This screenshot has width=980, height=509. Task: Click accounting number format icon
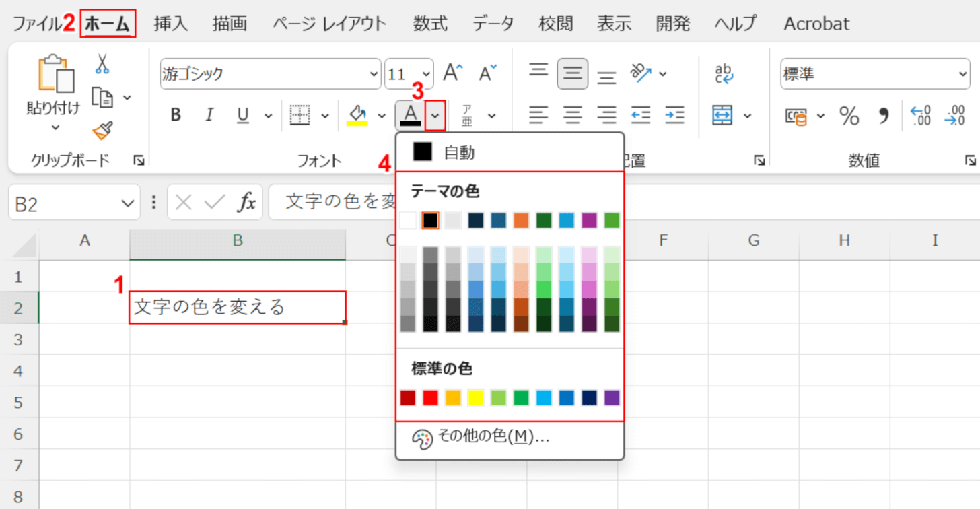pos(797,116)
